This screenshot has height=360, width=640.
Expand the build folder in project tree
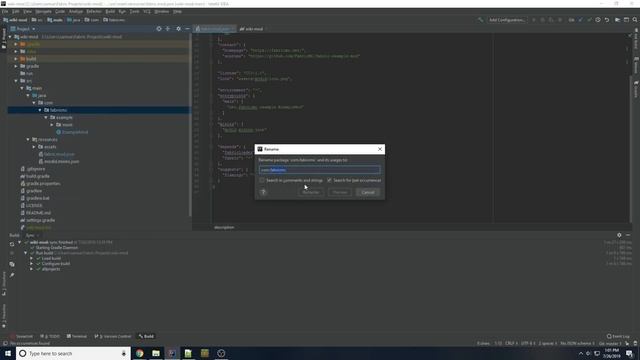[x=16, y=59]
